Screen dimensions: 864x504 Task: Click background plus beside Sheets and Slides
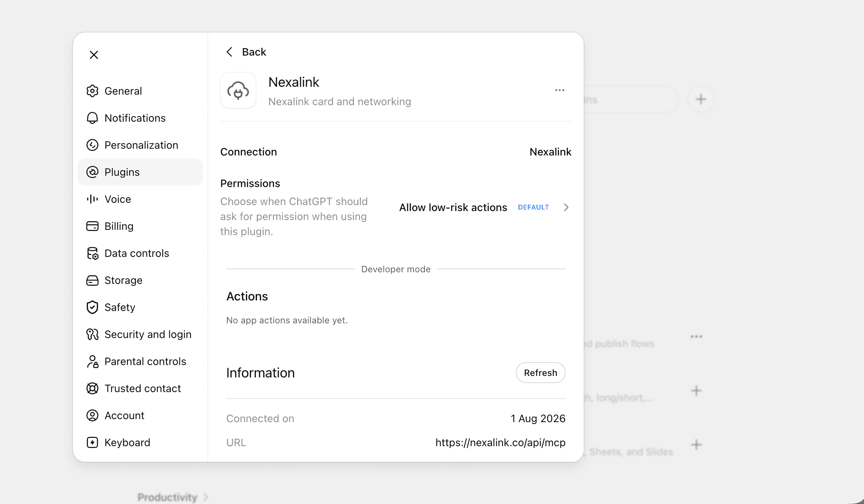[x=696, y=445]
